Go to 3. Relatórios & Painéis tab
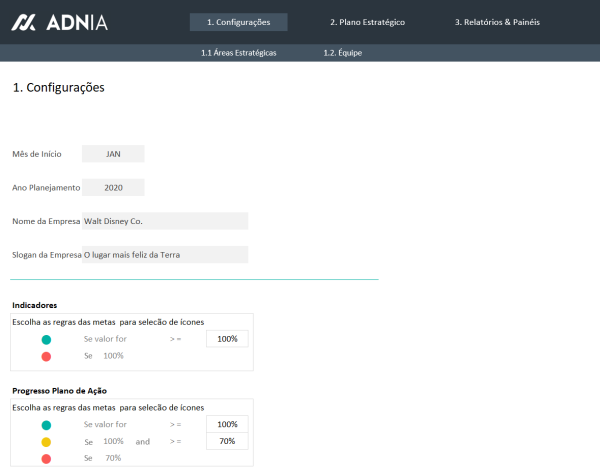 [x=497, y=22]
